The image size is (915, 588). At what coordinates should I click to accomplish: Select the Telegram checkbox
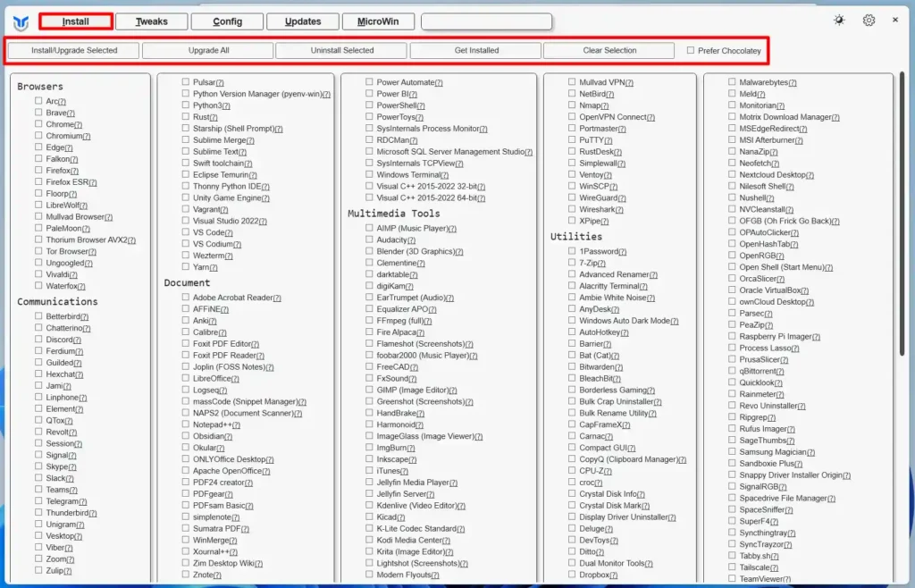pyautogui.click(x=38, y=500)
